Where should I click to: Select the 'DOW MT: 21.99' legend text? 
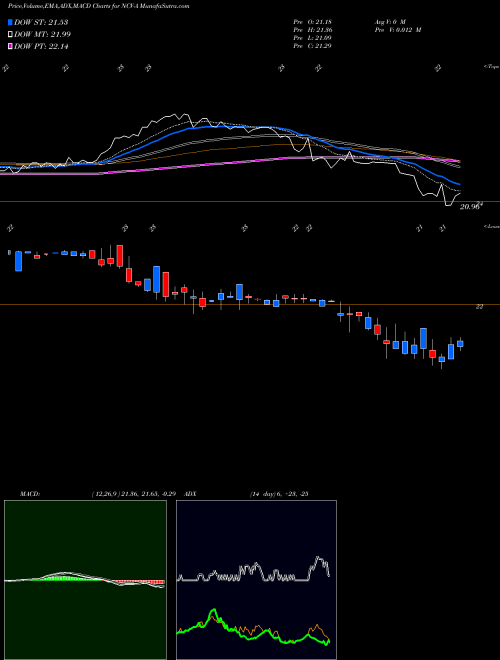point(43,35)
